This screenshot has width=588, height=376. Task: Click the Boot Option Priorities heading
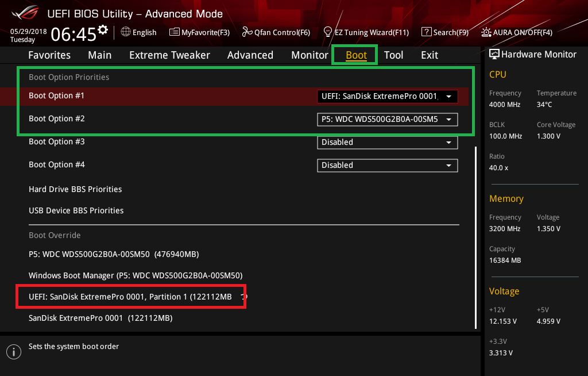(69, 78)
